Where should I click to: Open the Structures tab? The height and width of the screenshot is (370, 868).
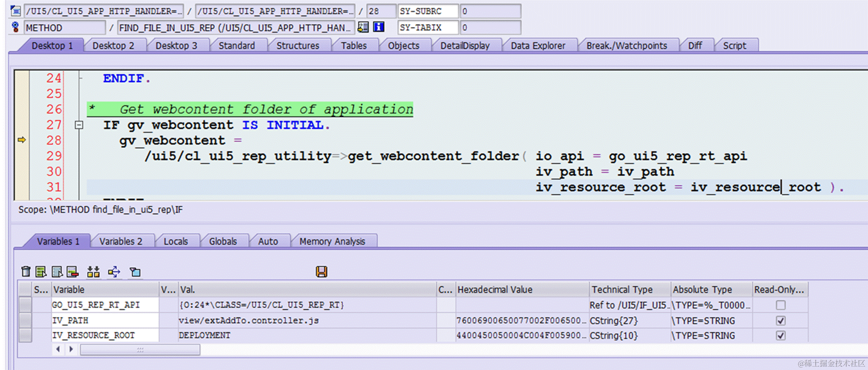pos(298,45)
